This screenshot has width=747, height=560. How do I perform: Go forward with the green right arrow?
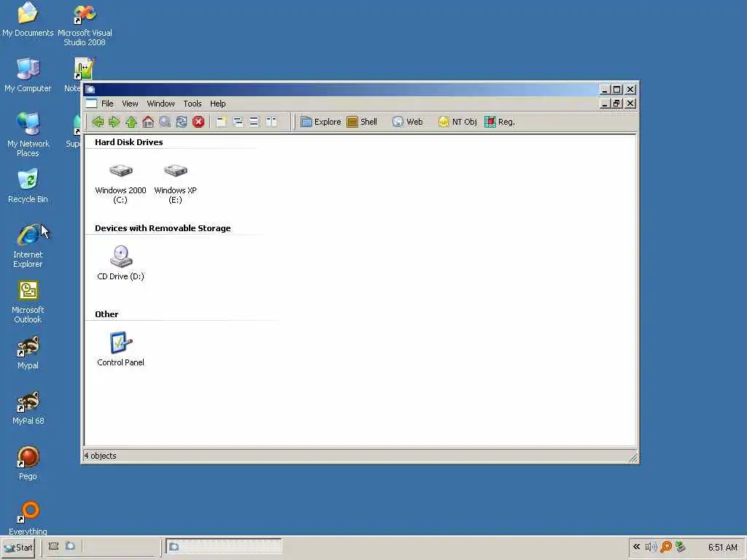point(115,122)
